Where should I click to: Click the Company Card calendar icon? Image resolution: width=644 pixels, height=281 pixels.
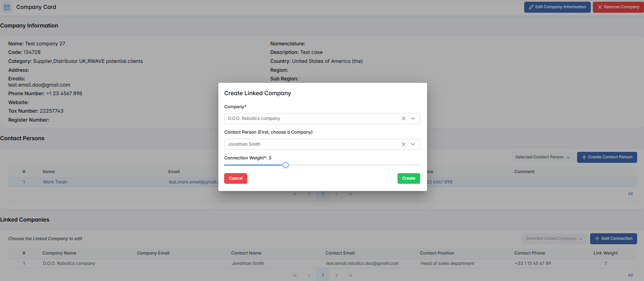[7, 7]
